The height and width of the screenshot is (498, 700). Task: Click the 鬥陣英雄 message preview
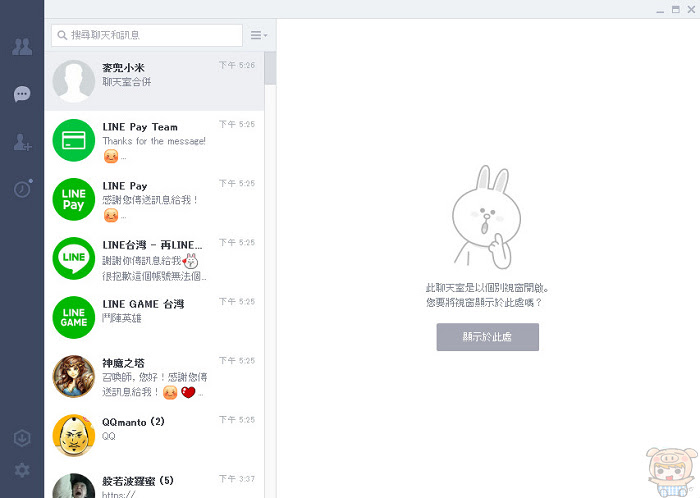pyautogui.click(x=122, y=318)
